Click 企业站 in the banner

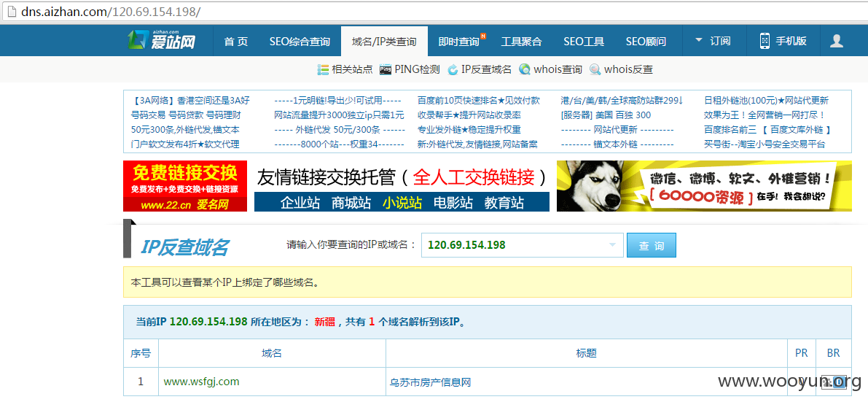(300, 202)
